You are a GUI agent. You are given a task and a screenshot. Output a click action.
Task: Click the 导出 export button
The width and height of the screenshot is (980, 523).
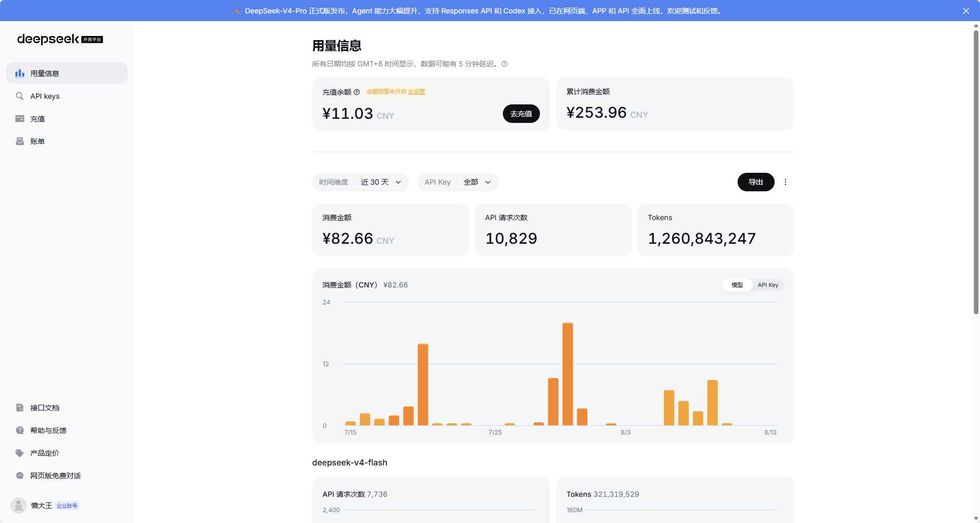pyautogui.click(x=756, y=182)
